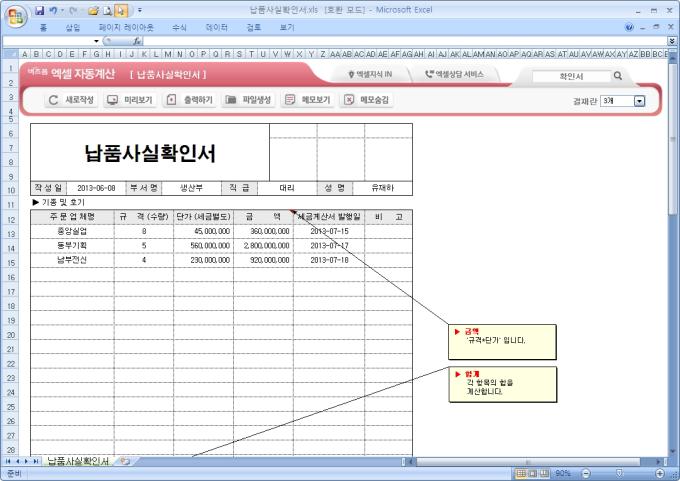Select the name cell 유재하

[382, 188]
